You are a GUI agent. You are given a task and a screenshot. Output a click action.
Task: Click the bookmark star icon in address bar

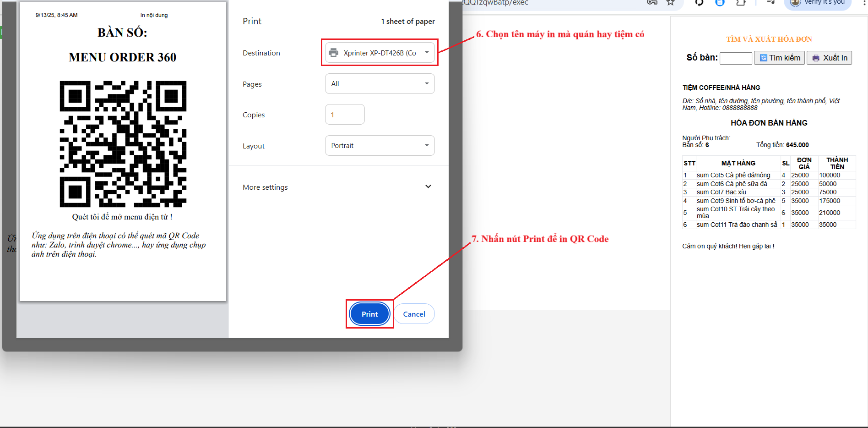point(670,2)
